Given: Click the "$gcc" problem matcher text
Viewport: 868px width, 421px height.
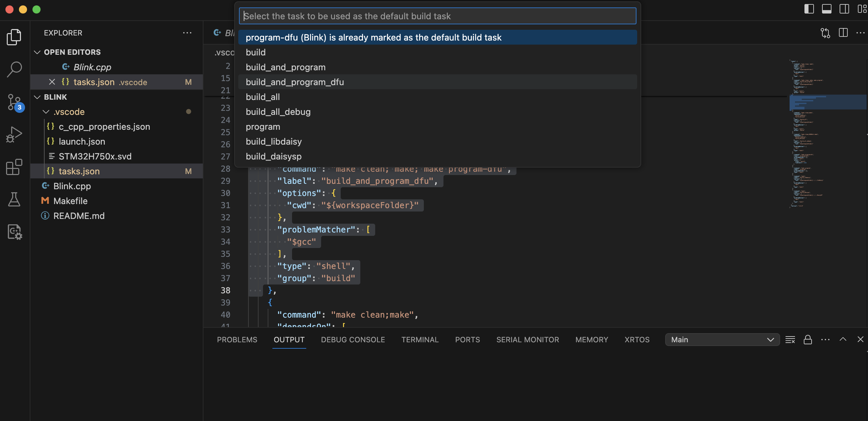Looking at the screenshot, I should tap(301, 242).
